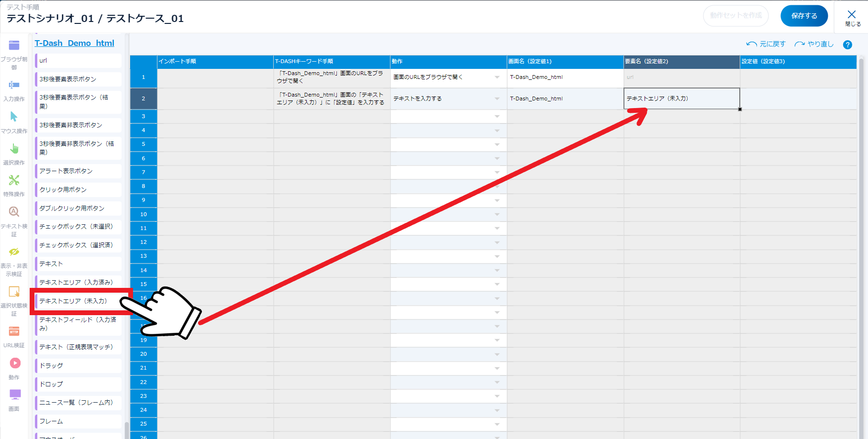Open the T-Dash_Demo_html screen link
Viewport: 868px width, 439px height.
click(x=74, y=43)
